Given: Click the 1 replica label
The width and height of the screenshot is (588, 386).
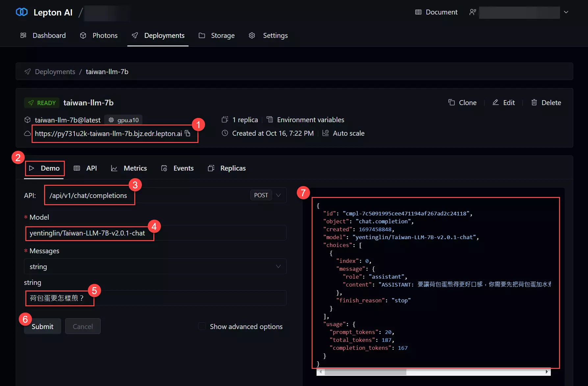Looking at the screenshot, I should [245, 120].
